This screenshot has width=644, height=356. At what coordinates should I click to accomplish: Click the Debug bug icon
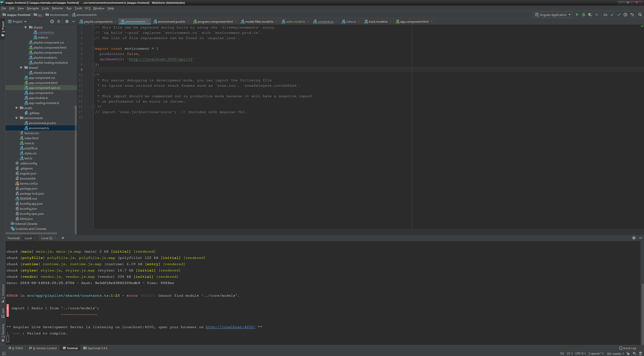[584, 15]
